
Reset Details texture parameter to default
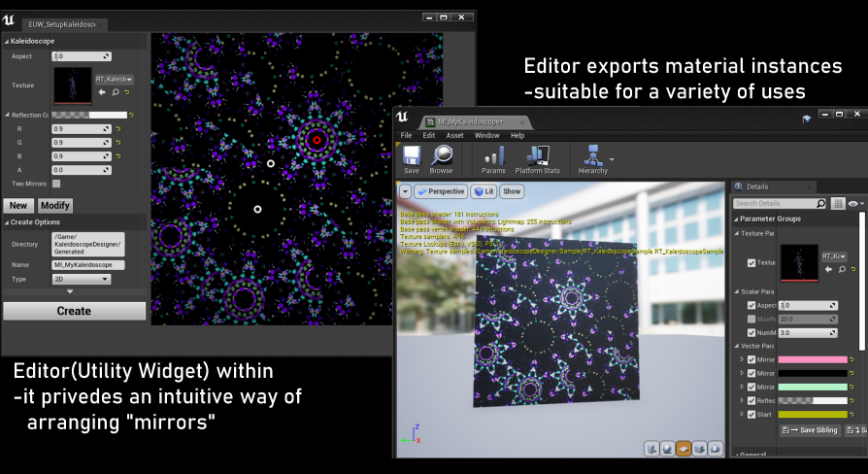point(852,269)
